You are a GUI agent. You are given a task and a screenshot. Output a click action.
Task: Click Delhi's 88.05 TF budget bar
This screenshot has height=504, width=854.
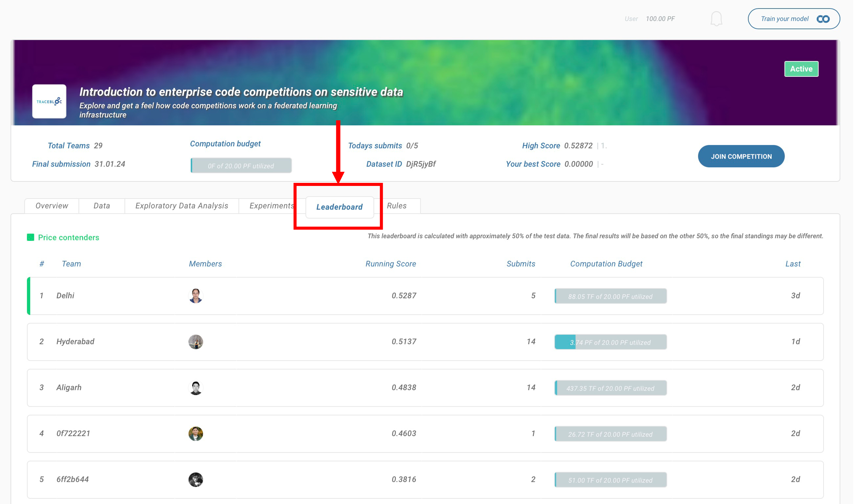610,296
